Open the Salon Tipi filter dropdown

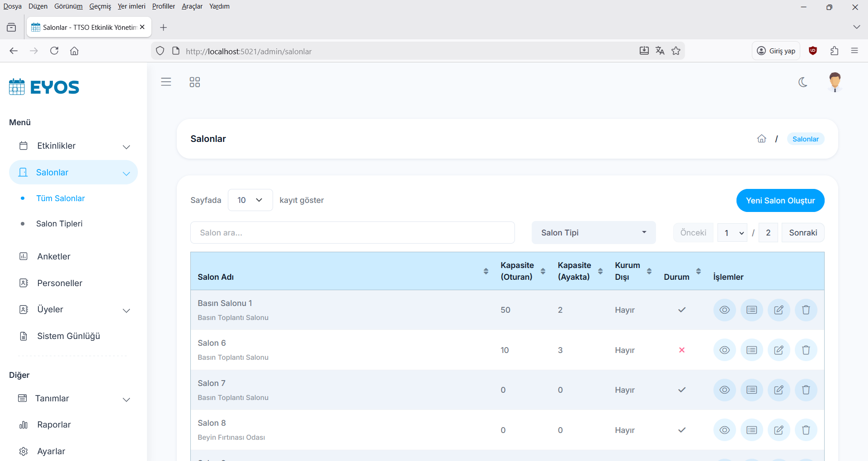[x=593, y=233]
